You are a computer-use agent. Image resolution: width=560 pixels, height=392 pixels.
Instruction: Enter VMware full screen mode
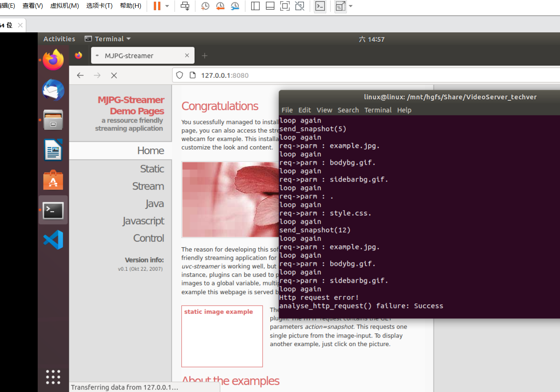click(x=285, y=6)
